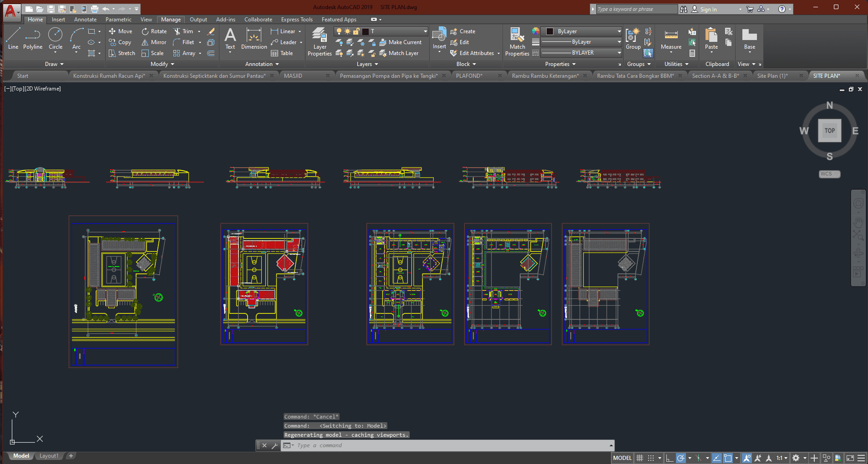The height and width of the screenshot is (464, 868).
Task: Toggle ortho mode in status bar
Action: (x=670, y=458)
